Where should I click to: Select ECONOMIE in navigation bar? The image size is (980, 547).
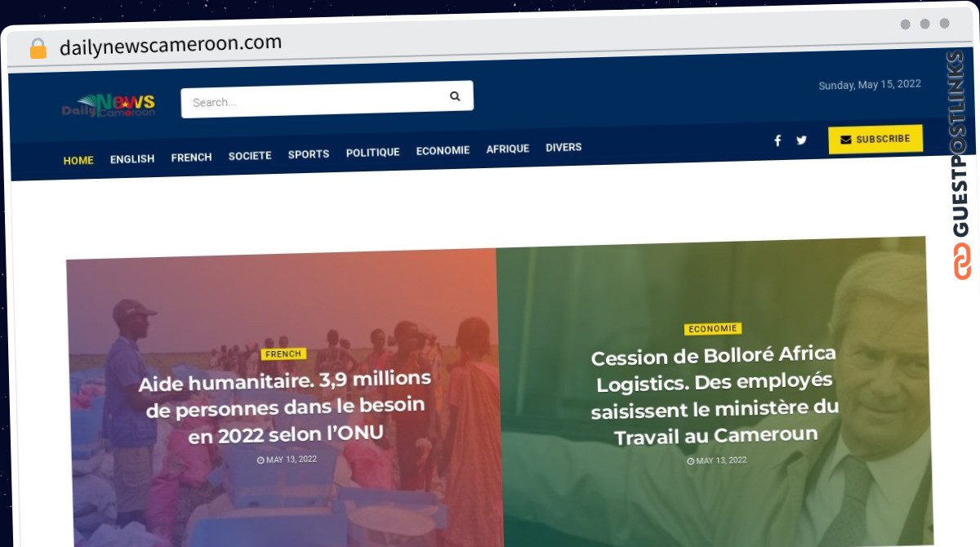coord(443,151)
